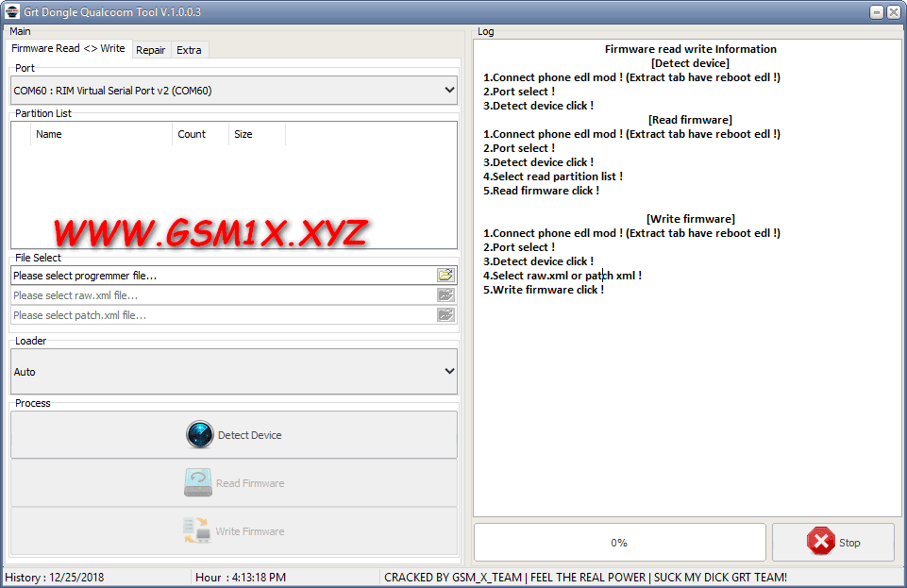Image resolution: width=907 pixels, height=588 pixels.
Task: Click the Size column header
Action: coord(257,134)
